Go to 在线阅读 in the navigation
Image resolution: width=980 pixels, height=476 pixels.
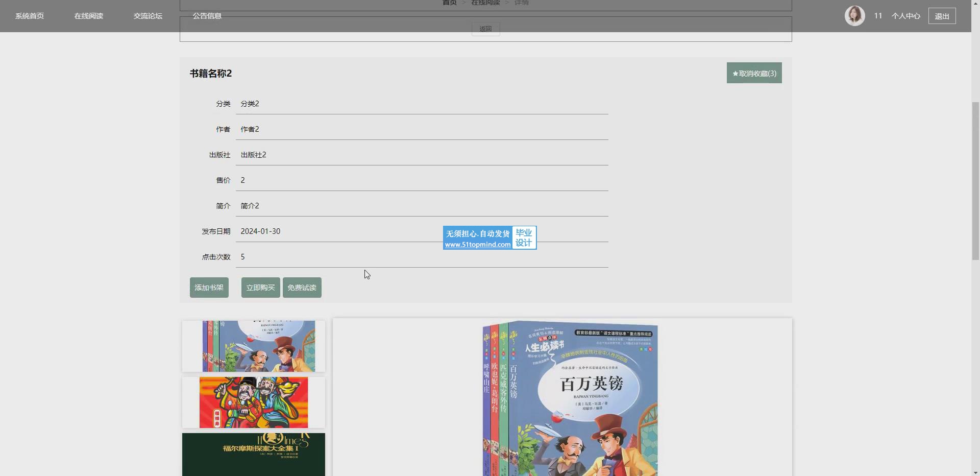pyautogui.click(x=89, y=16)
